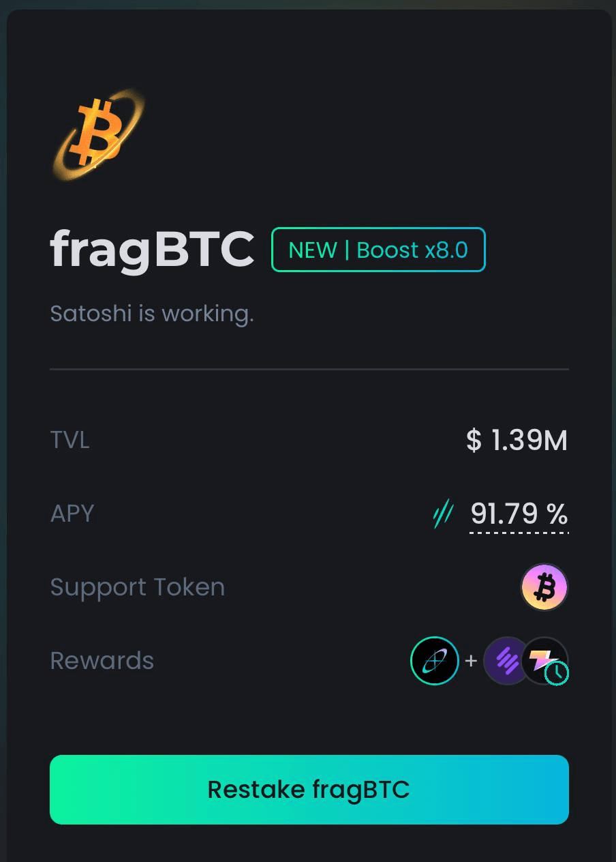This screenshot has width=616, height=862.
Task: Click the TVL label
Action: (70, 440)
